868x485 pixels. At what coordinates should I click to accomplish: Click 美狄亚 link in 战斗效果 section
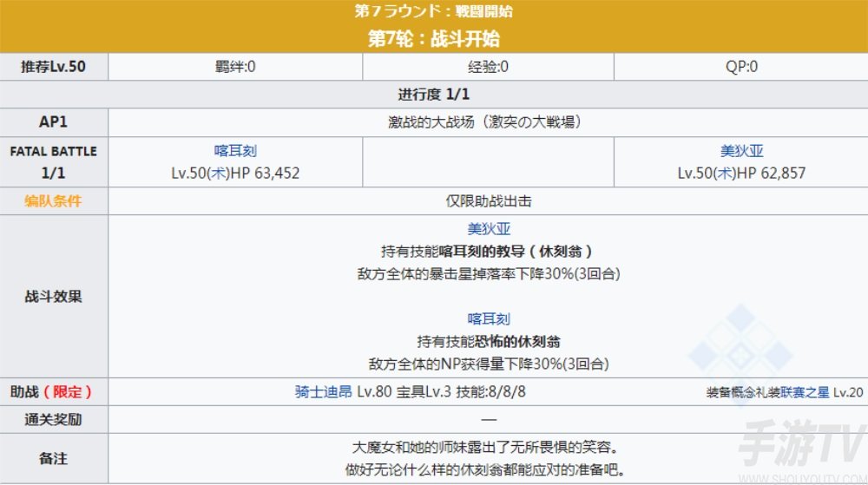click(x=488, y=229)
